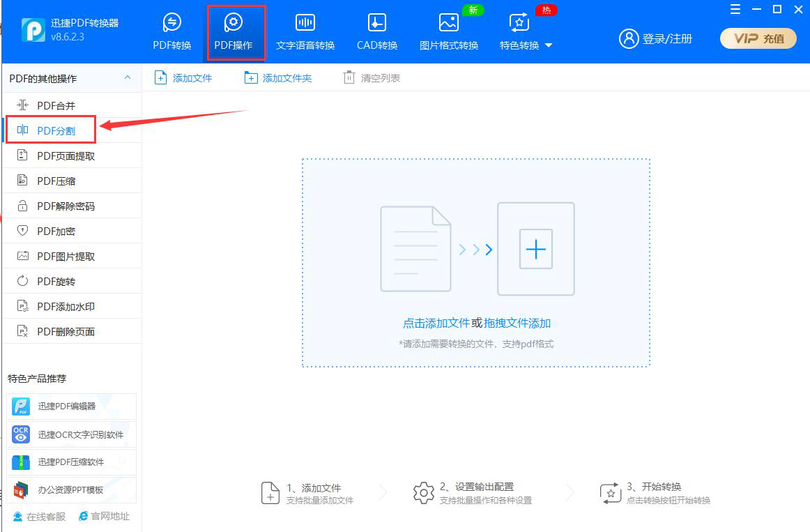
Task: Open the 图片格式转换 tab
Action: pyautogui.click(x=449, y=32)
